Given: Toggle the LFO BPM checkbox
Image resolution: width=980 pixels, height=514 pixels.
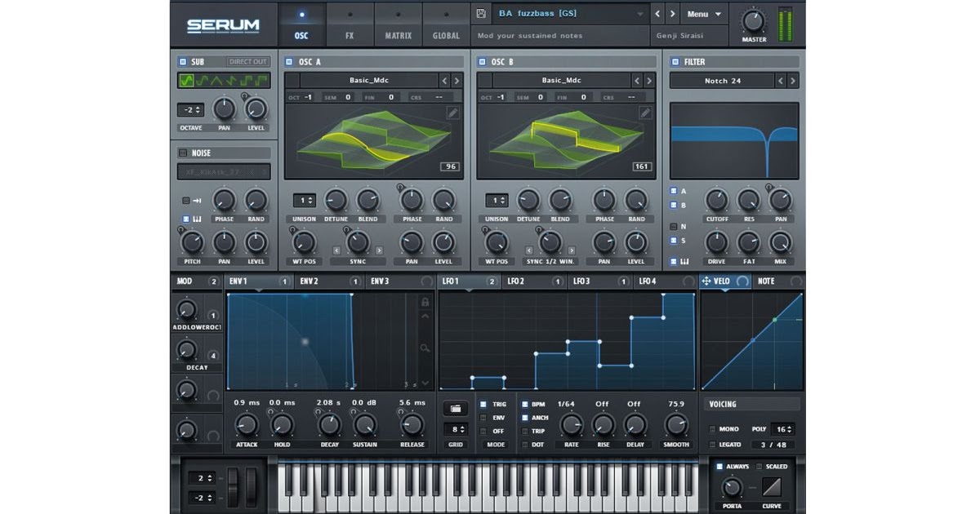Looking at the screenshot, I should pos(525,405).
